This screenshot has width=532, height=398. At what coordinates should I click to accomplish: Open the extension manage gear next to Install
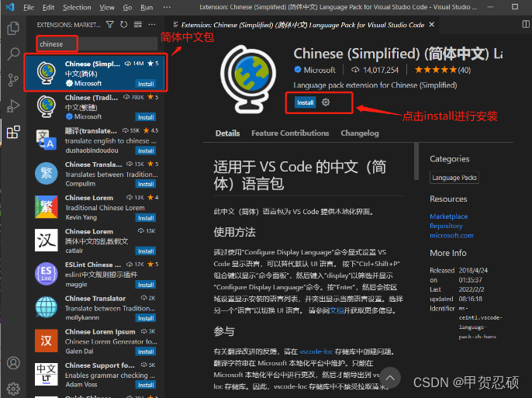click(x=326, y=102)
